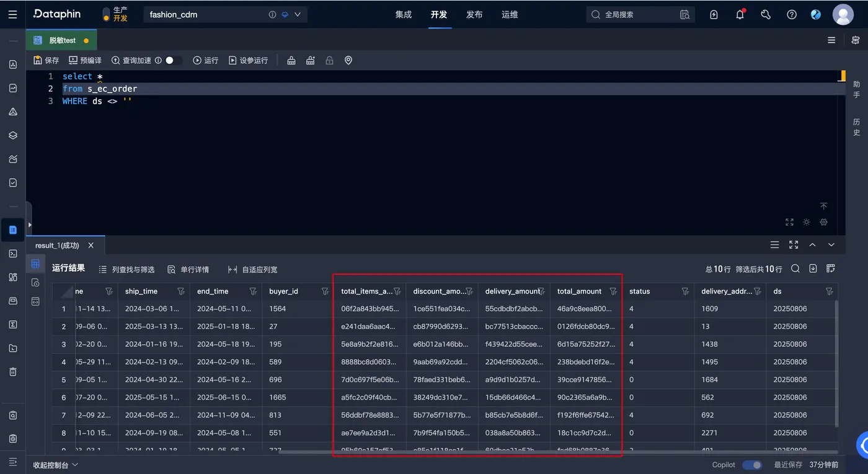This screenshot has width=868, height=474.
Task: Click the 运行 run button
Action: pyautogui.click(x=206, y=60)
